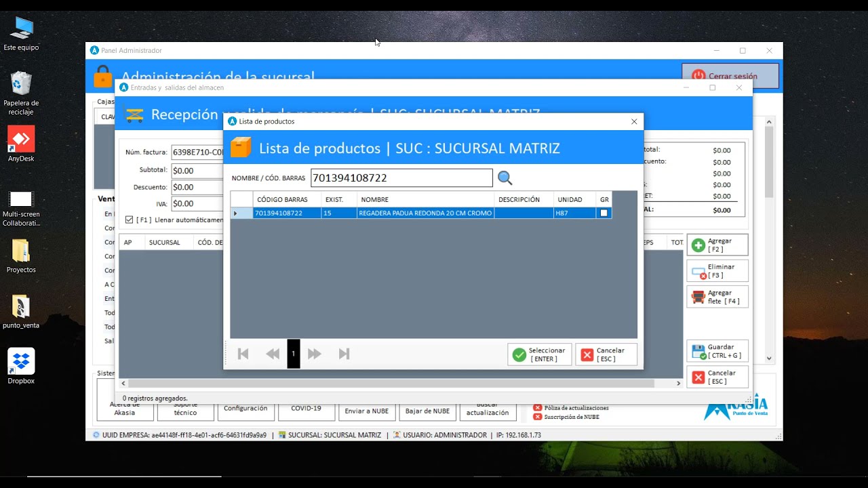Go to last page of product list
The width and height of the screenshot is (868, 488).
pyautogui.click(x=344, y=354)
